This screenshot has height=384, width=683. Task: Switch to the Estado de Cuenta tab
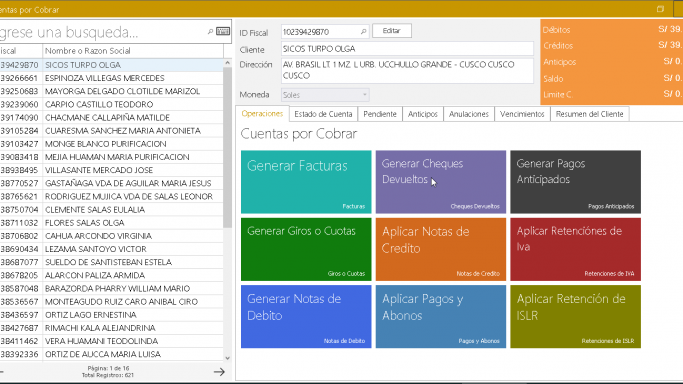pos(323,114)
